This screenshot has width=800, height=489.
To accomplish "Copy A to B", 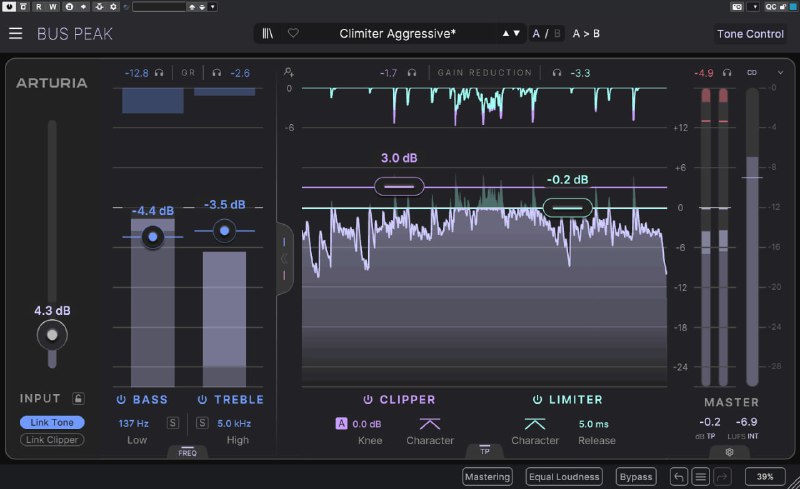I will pos(586,34).
